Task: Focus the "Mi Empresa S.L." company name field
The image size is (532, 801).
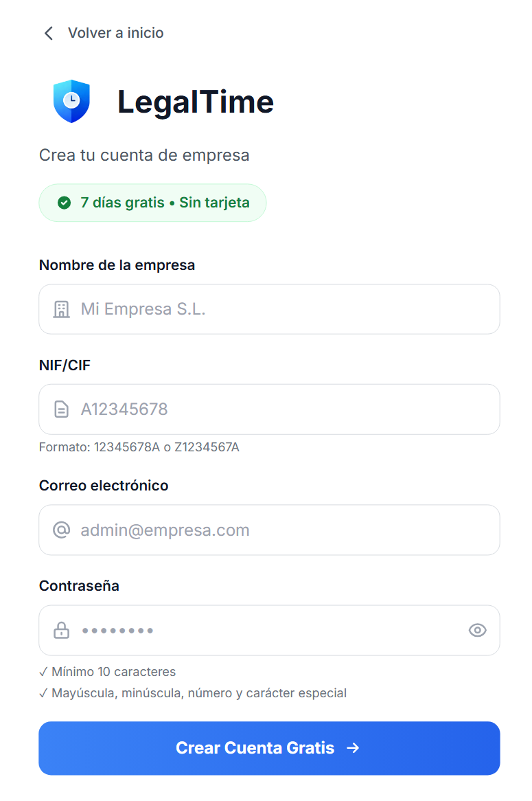Action: [275, 310]
